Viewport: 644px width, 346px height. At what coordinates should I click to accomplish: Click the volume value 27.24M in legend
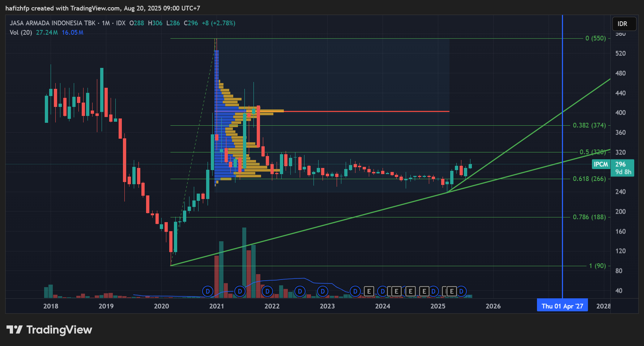(x=47, y=33)
